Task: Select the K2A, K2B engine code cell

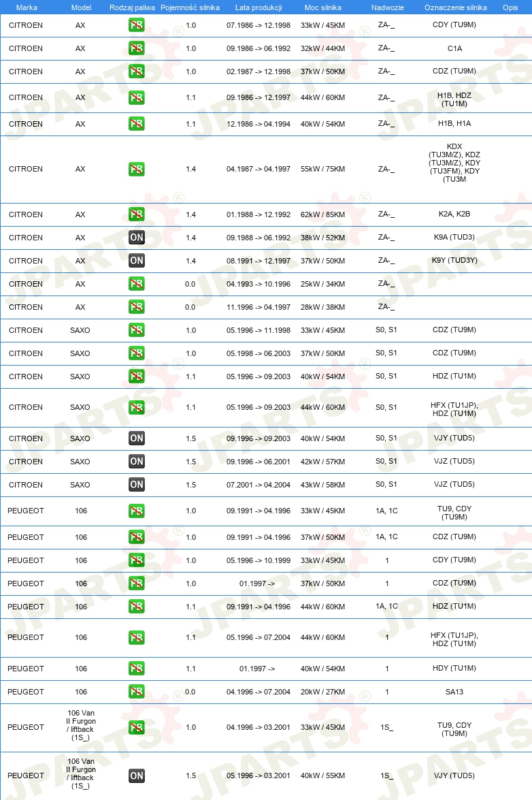Action: pyautogui.click(x=454, y=214)
